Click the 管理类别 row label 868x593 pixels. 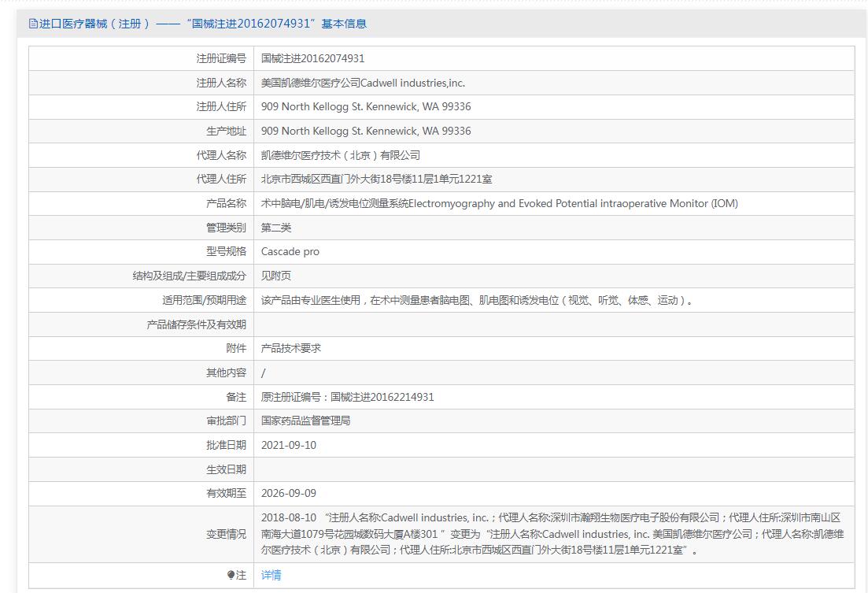(227, 228)
